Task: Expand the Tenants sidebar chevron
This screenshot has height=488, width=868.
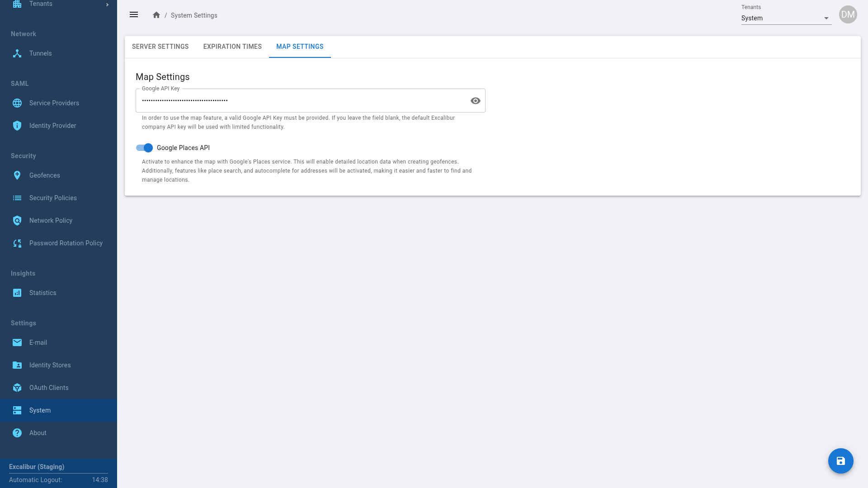Action: [x=107, y=5]
